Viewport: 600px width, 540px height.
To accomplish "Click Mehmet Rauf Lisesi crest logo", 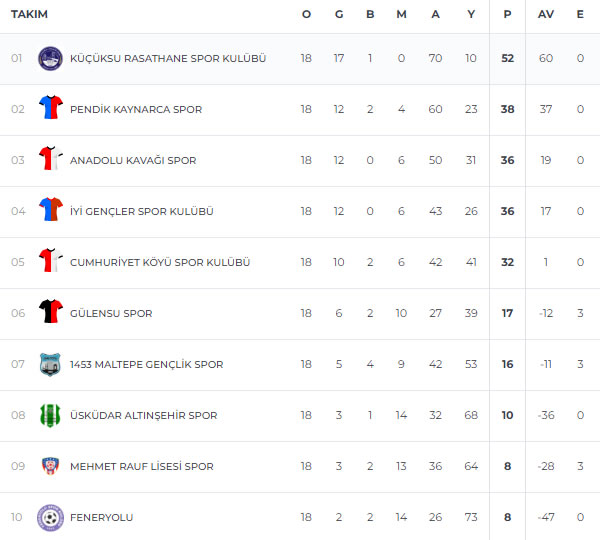I will click(51, 466).
